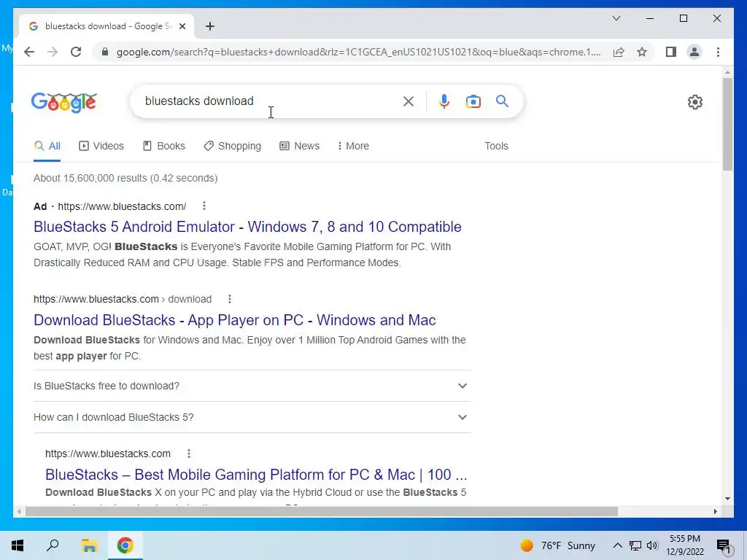Open the volume control in the tray
747x560 pixels.
pyautogui.click(x=652, y=545)
